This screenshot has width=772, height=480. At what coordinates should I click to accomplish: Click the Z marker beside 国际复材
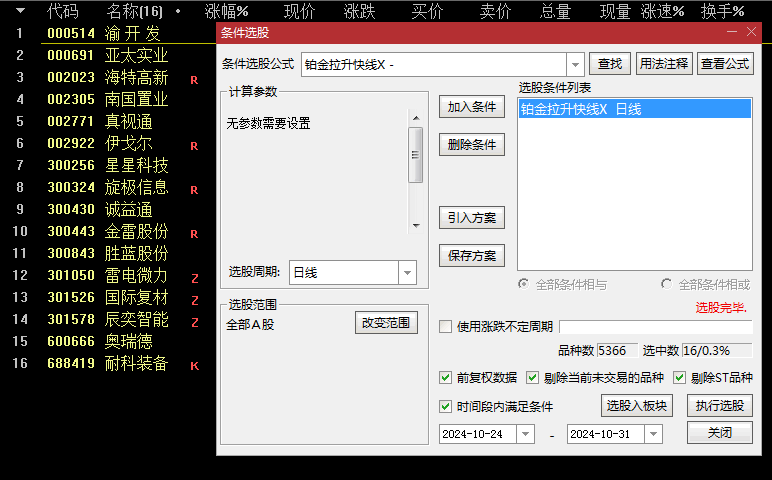click(x=194, y=300)
